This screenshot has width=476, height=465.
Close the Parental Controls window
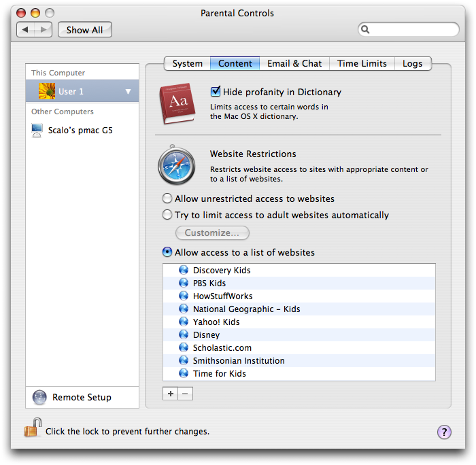pos(21,13)
